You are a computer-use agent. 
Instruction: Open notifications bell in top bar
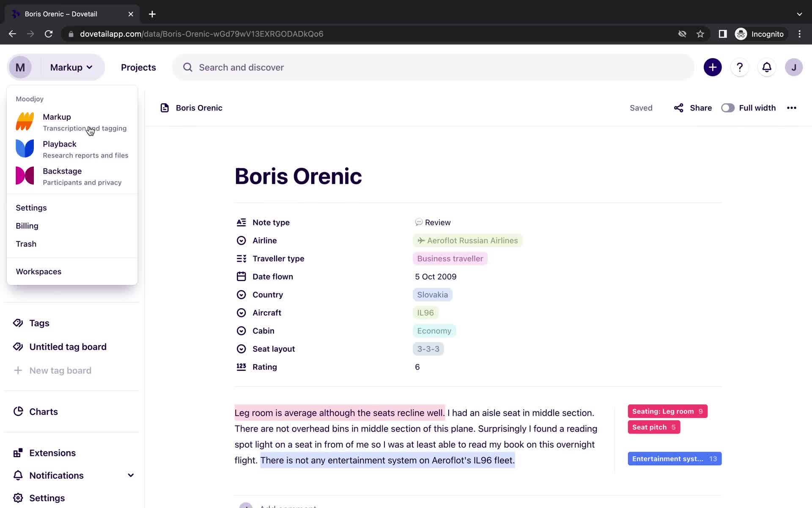point(767,67)
